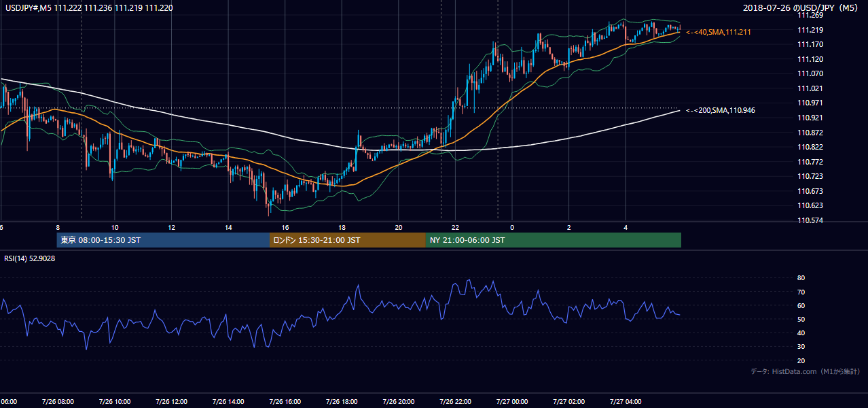Click RSI scale value 60
The height and width of the screenshot is (408, 868).
[801, 305]
